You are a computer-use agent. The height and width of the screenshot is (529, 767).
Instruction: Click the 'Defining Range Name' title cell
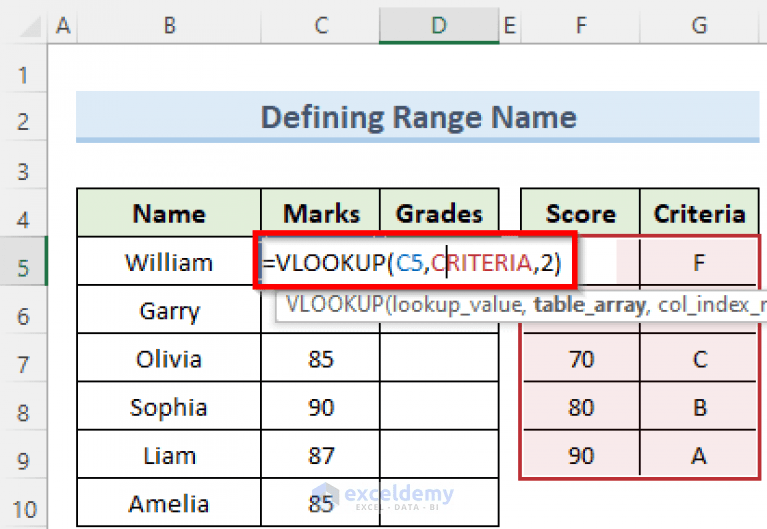[x=418, y=117]
